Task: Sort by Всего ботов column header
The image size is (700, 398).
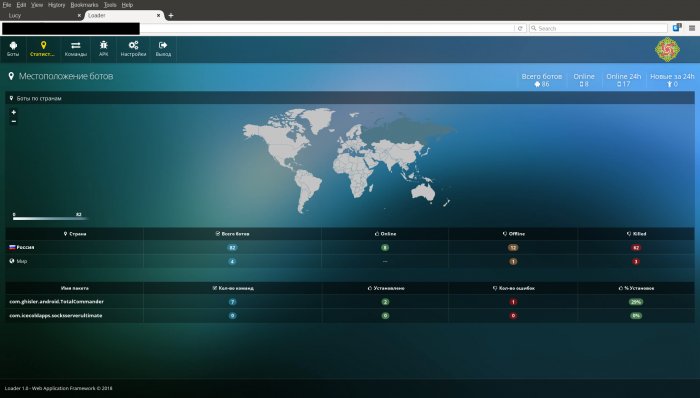Action: (x=232, y=234)
